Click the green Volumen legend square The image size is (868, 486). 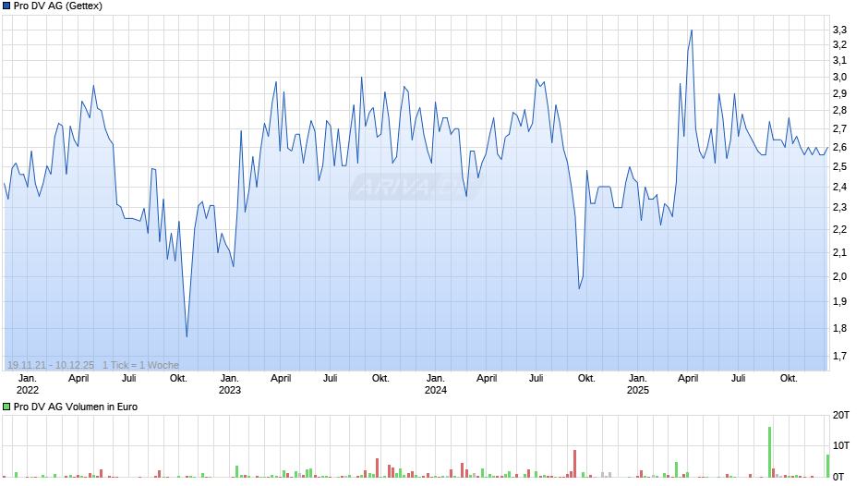click(x=6, y=407)
